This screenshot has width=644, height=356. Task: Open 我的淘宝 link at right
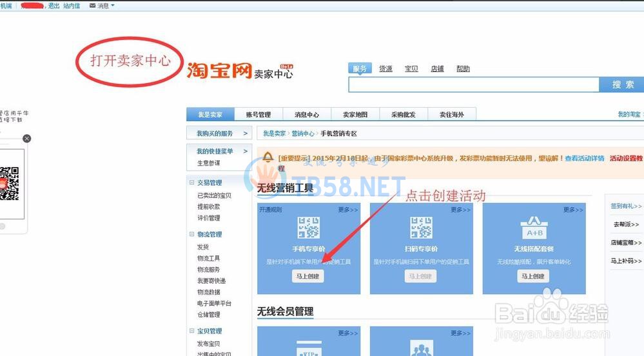[629, 114]
